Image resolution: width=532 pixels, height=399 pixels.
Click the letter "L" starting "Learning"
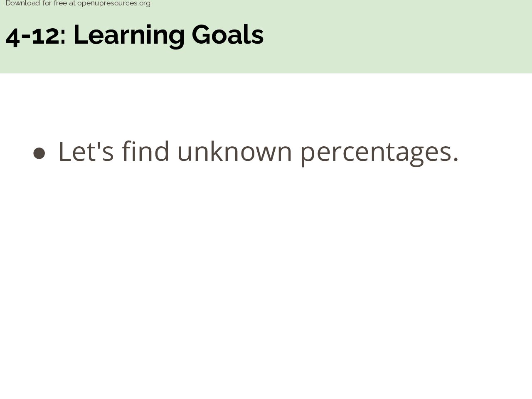(x=81, y=35)
